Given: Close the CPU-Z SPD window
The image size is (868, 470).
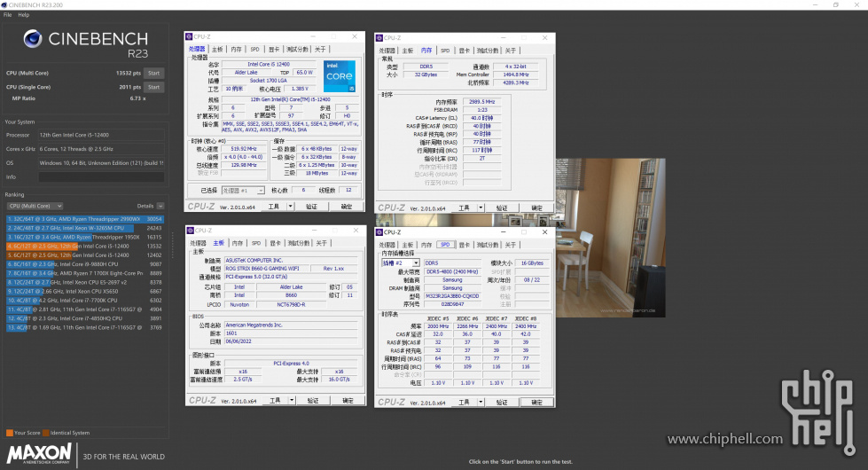Looking at the screenshot, I should 544,232.
